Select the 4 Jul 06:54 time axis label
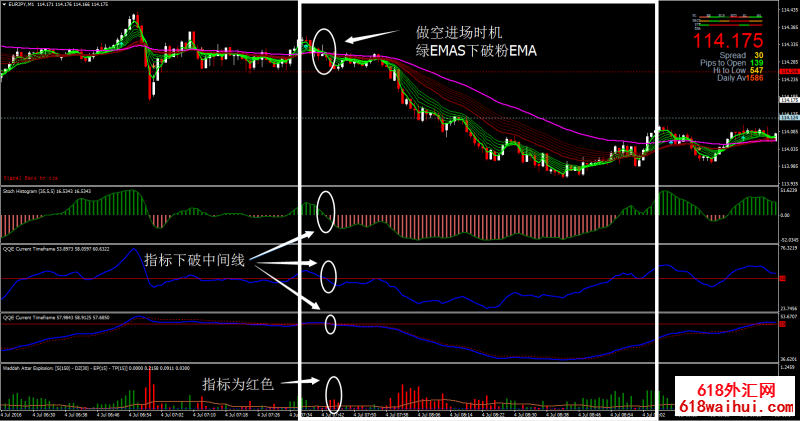Screen dimensions: 800x421 click(x=140, y=415)
